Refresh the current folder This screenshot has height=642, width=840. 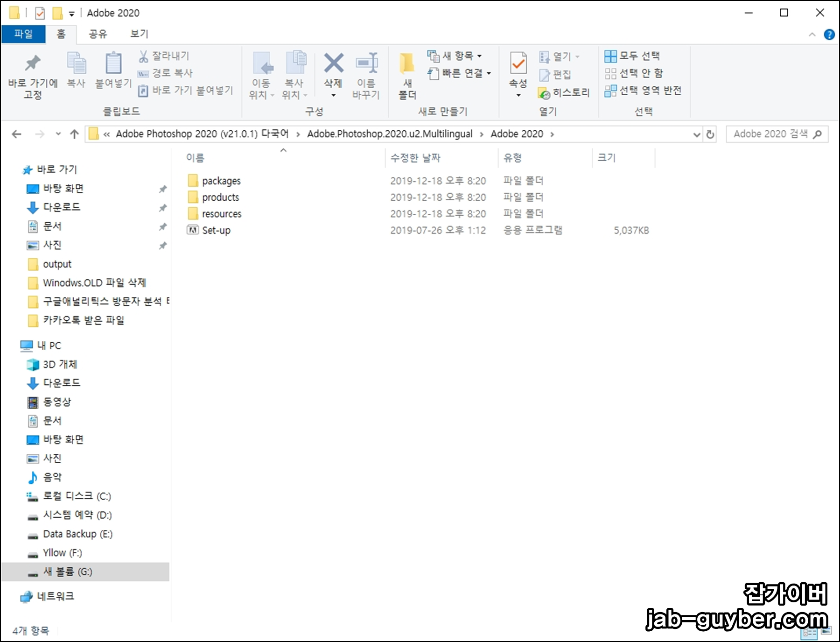coord(710,134)
